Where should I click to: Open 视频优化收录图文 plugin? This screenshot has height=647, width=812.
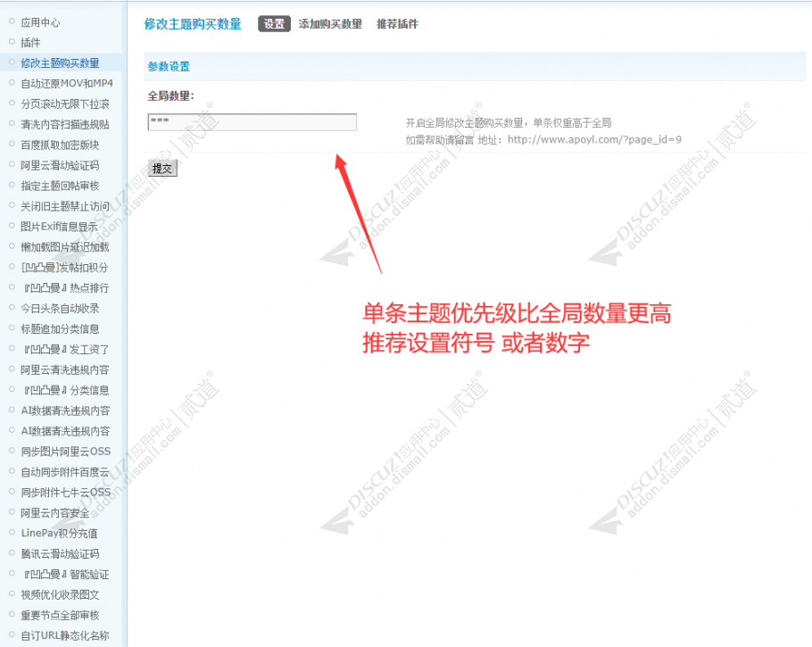pyautogui.click(x=60, y=594)
